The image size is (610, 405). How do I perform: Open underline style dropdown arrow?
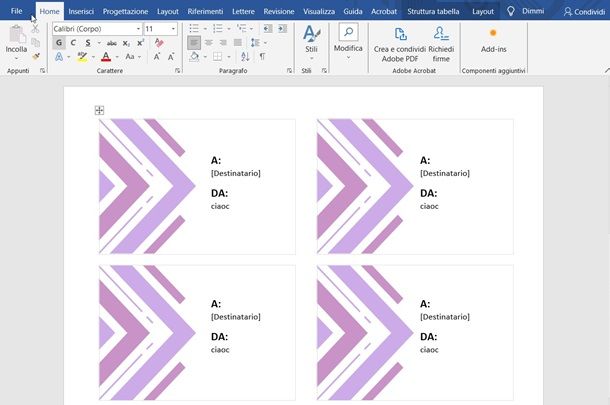(99, 43)
